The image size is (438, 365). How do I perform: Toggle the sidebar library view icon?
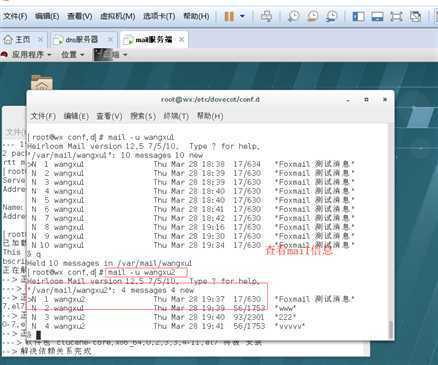point(358,16)
